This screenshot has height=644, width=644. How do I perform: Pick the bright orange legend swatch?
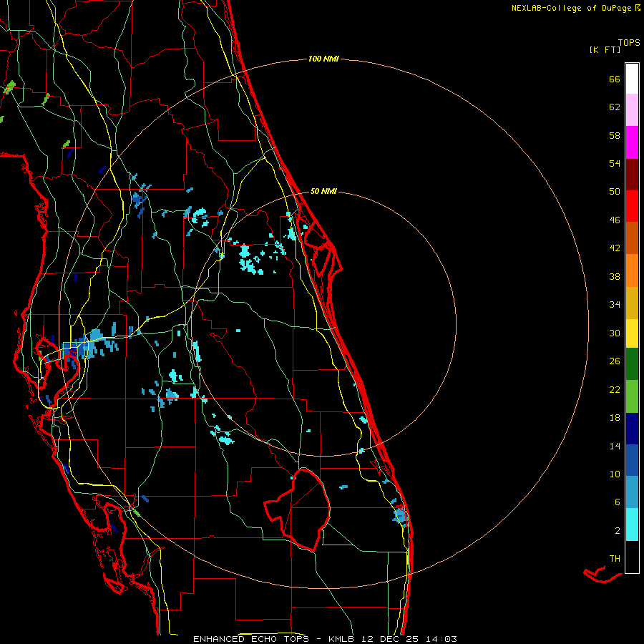click(x=632, y=270)
